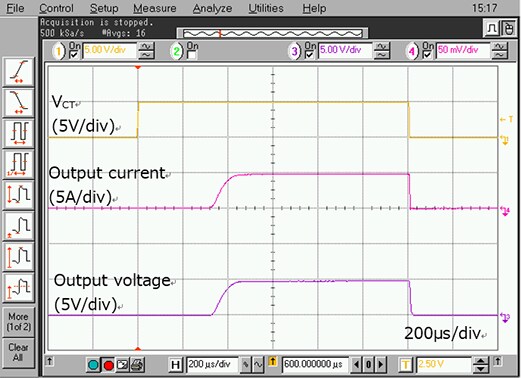Select the fall time measurement icon
The image size is (521, 378).
tap(19, 103)
